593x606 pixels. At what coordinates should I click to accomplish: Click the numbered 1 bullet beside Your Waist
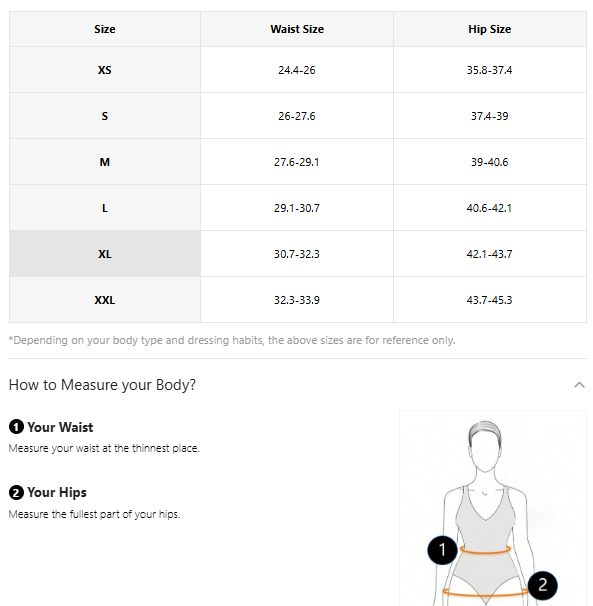point(16,427)
